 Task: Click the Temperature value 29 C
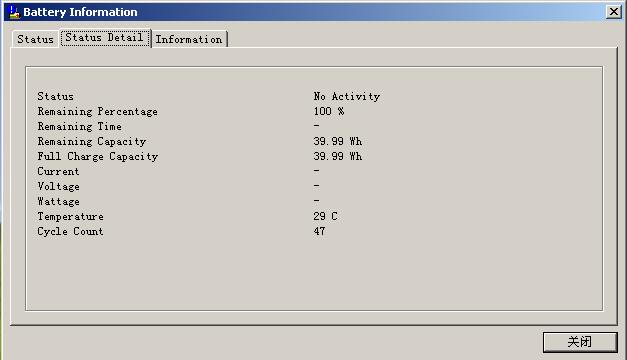(325, 216)
